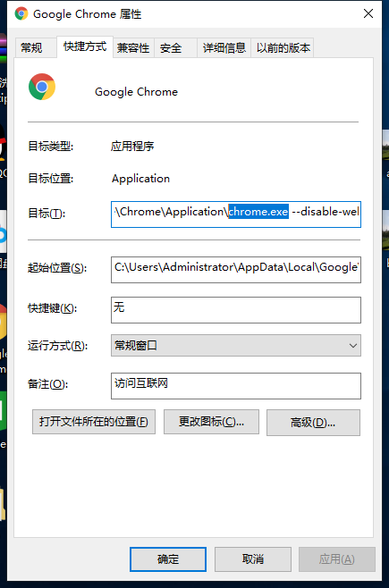The image size is (389, 588).
Task: Click the Google Chrome name label
Action: pyautogui.click(x=136, y=92)
